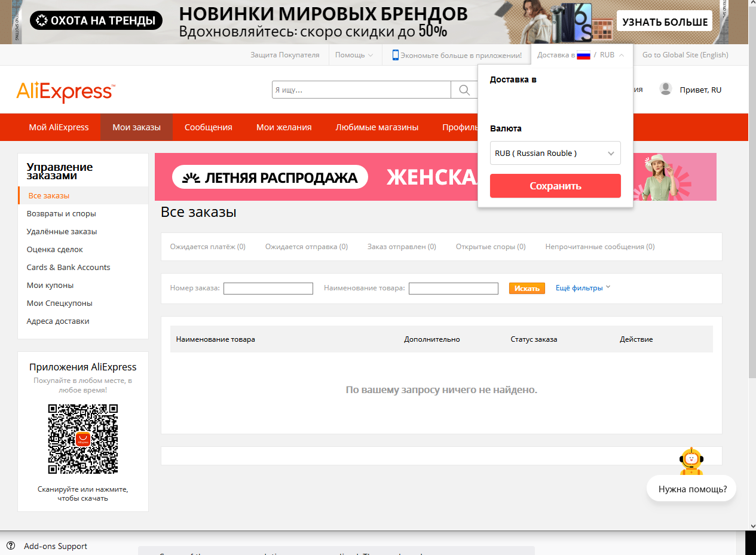Open Оценка сделок
The image size is (756, 555).
click(55, 249)
